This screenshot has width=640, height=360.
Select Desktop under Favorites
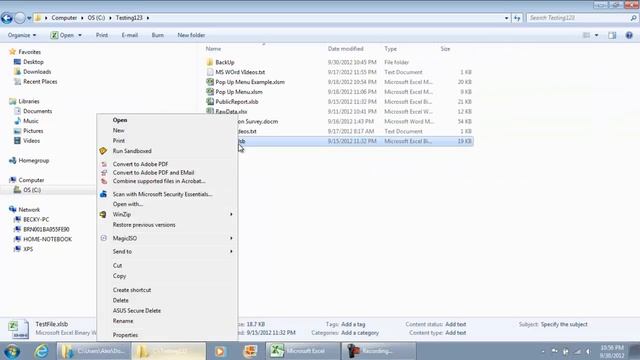(x=33, y=62)
